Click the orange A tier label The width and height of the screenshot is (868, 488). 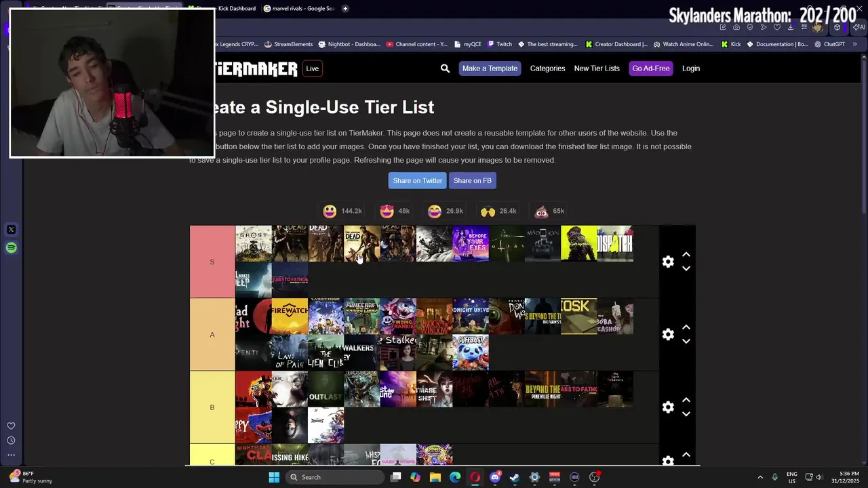tap(212, 334)
